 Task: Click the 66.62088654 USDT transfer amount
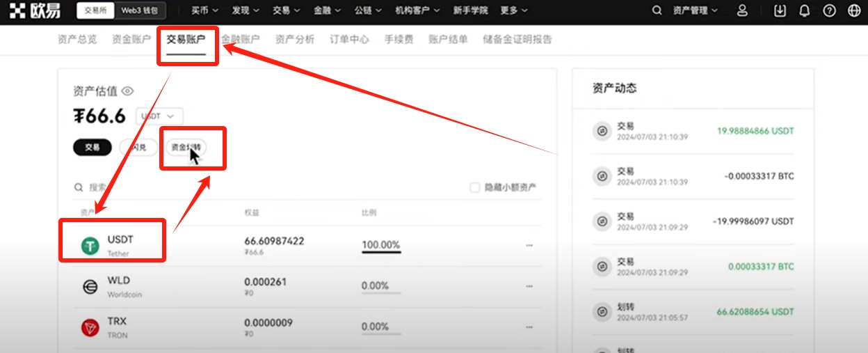click(x=755, y=311)
